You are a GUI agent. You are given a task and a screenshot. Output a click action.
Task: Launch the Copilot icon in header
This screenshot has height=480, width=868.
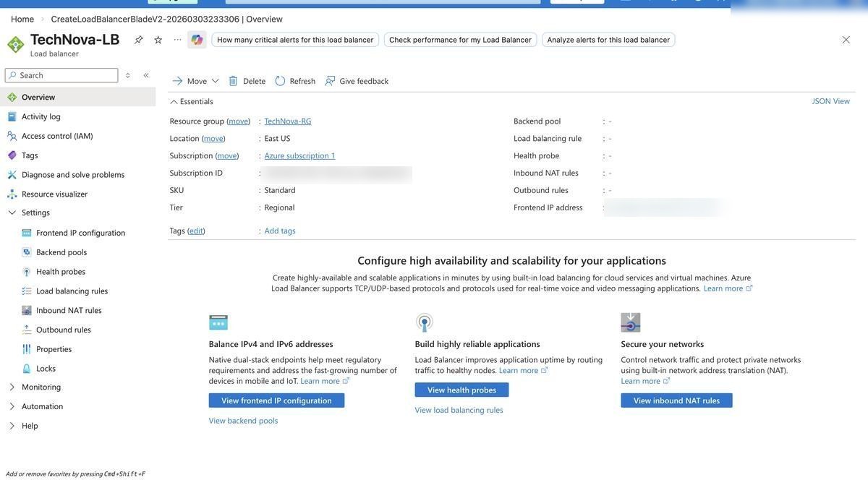[197, 40]
